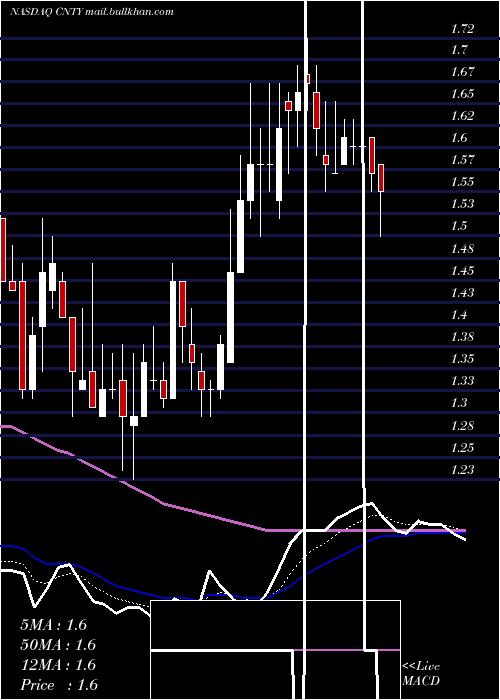Click the 1.72 price axis label
Image resolution: width=500 pixels, height=700 pixels.
tap(462, 29)
